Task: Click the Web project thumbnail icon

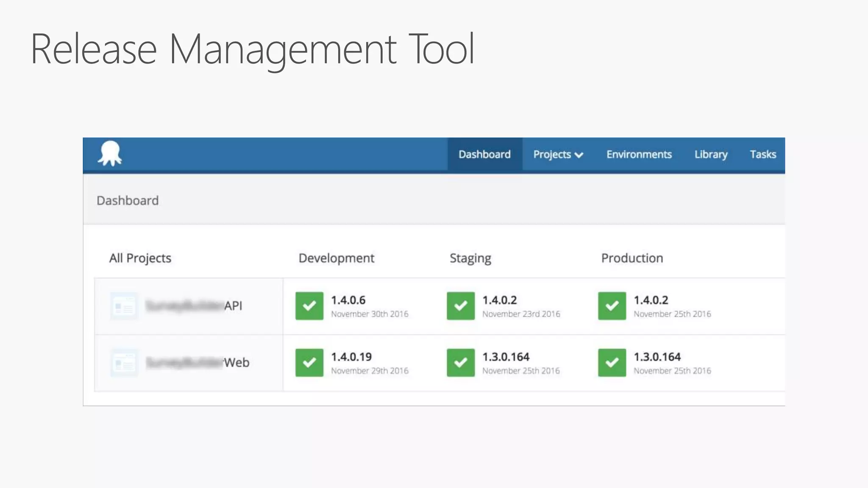Action: [124, 363]
